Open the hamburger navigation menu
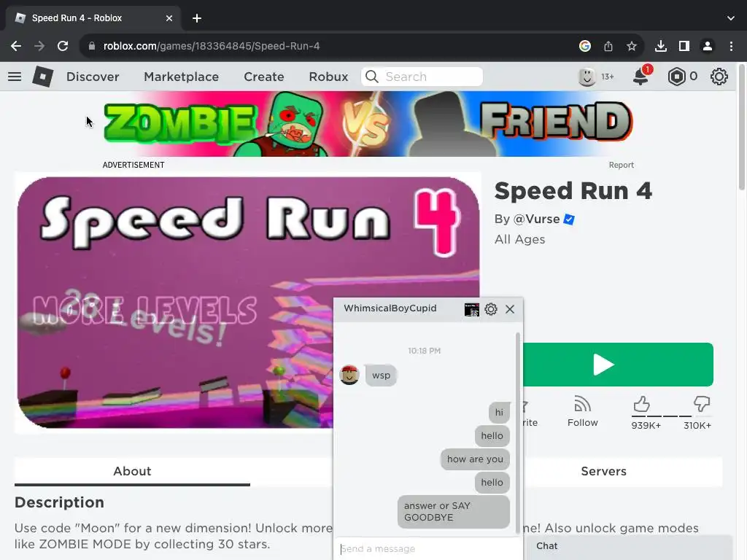 [15, 77]
